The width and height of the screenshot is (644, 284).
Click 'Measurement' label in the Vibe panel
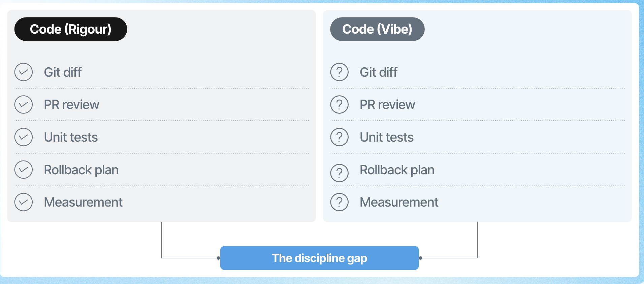(x=399, y=202)
